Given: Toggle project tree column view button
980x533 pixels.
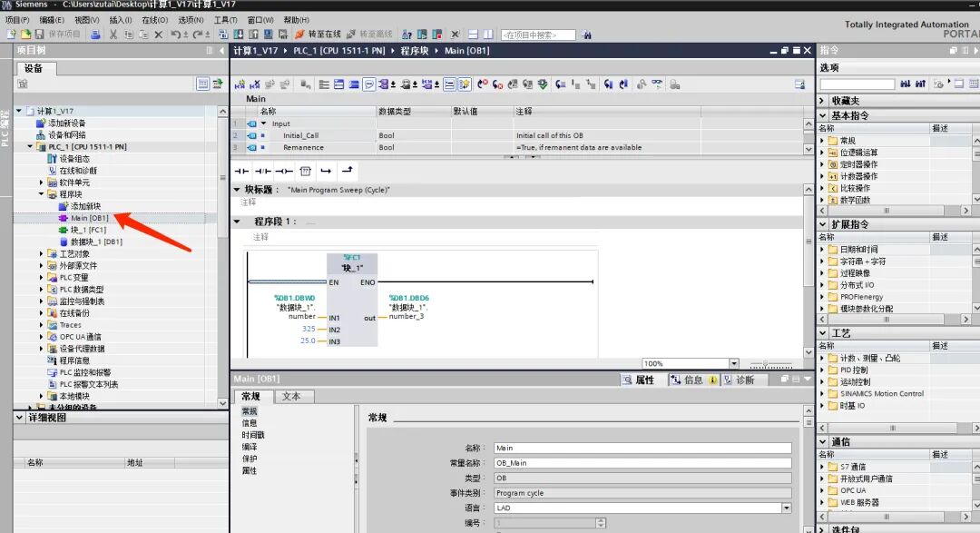Looking at the screenshot, I should [x=202, y=84].
